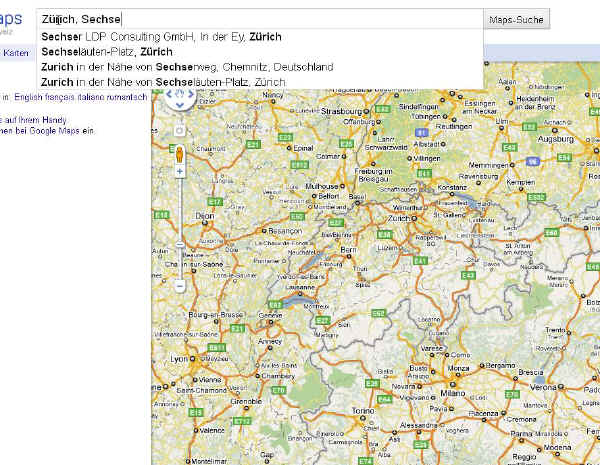Pan the map left with the arrow
The width and height of the screenshot is (600, 465).
click(169, 94)
